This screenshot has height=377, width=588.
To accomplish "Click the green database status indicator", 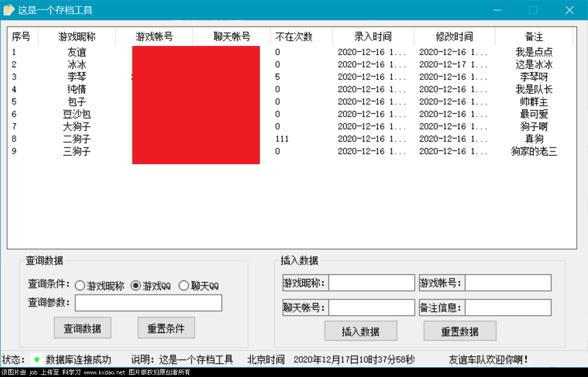I will point(37,360).
